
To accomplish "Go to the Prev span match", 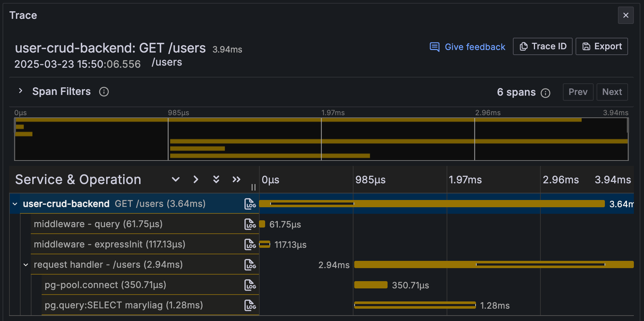I will (x=578, y=92).
